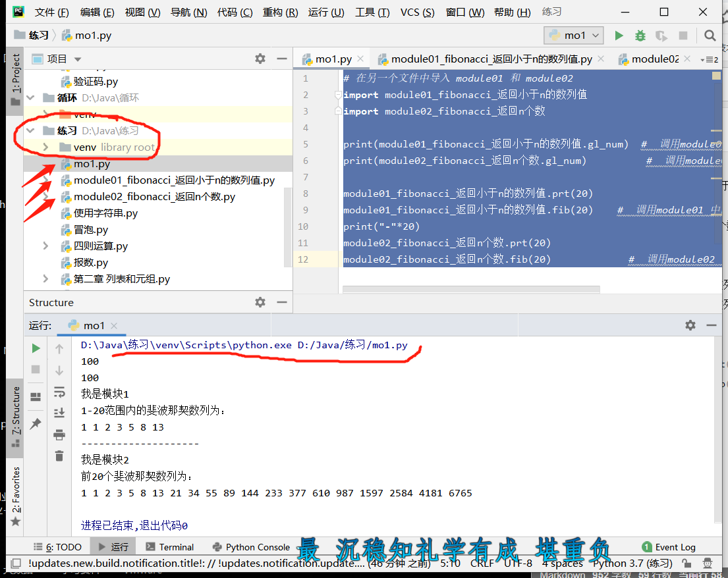This screenshot has width=728, height=578.
Task: Open the Terminal tool window
Action: (x=175, y=546)
